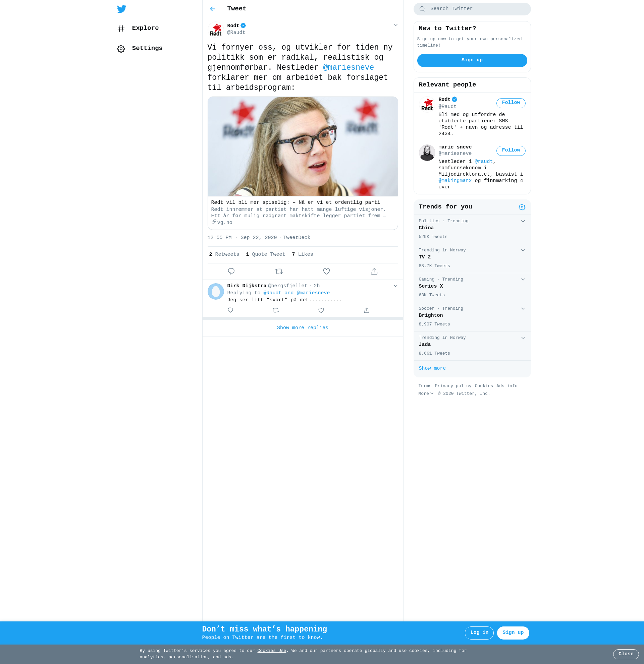Open Trends settings gear icon

[522, 207]
